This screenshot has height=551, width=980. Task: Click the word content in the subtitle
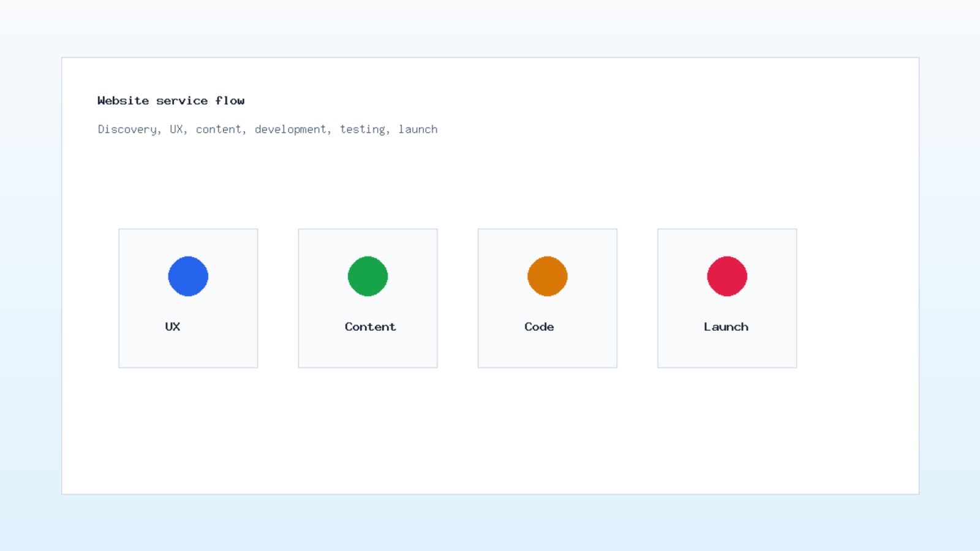coord(218,129)
